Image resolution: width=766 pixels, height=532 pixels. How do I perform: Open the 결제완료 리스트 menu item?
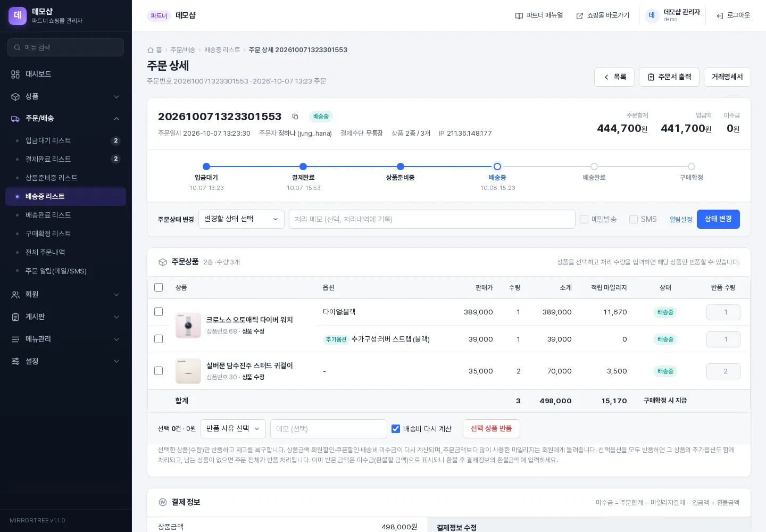tap(66, 159)
